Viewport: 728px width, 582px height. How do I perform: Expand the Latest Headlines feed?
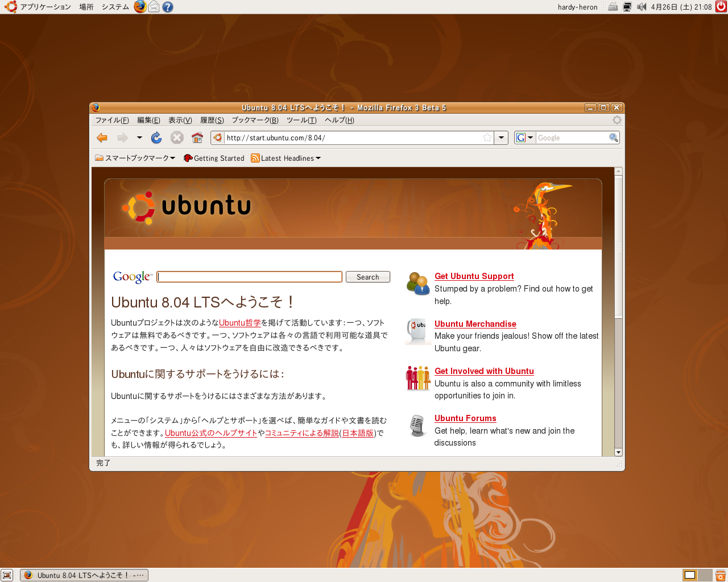286,158
